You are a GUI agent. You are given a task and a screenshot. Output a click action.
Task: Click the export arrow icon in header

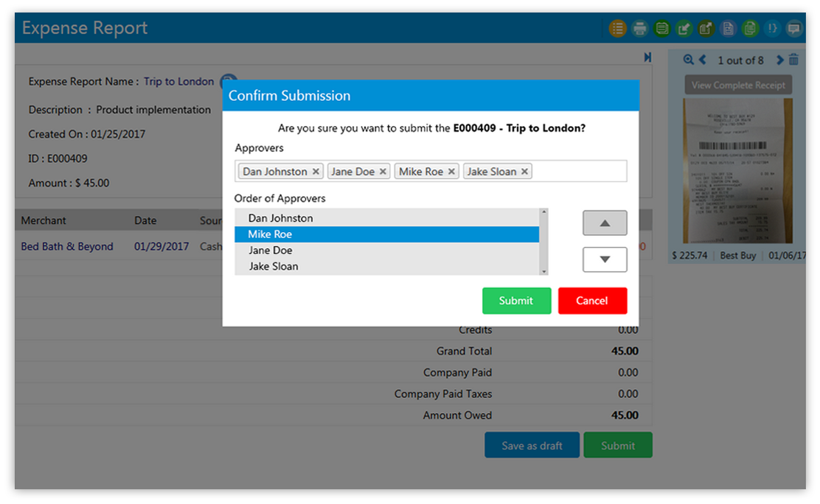pos(706,29)
